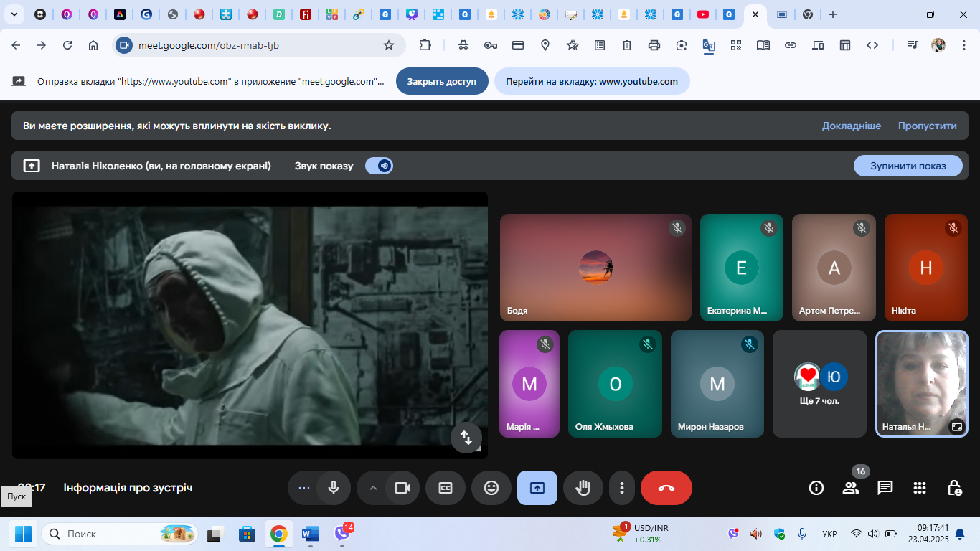Viewport: 980px width, 551px height.
Task: Select Бодя participant tile
Action: coord(595,268)
